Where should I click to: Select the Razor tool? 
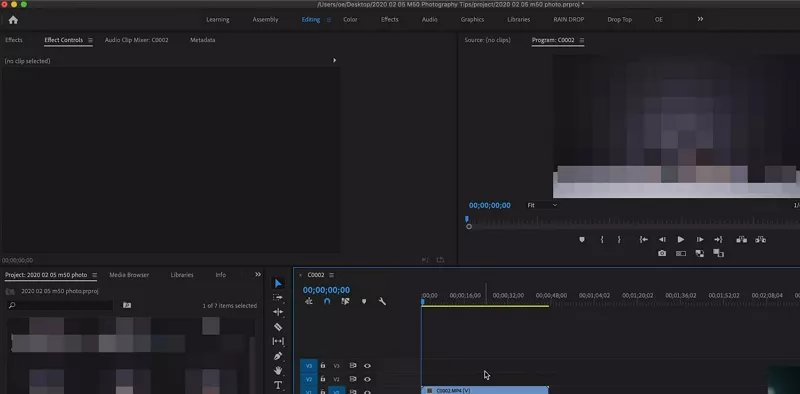tap(278, 327)
